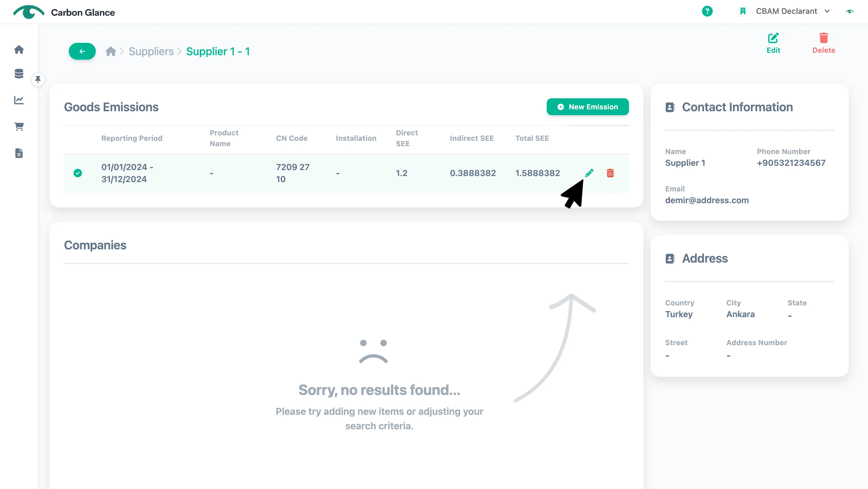The width and height of the screenshot is (868, 489).
Task: Click the country value Turkey
Action: [x=679, y=314]
